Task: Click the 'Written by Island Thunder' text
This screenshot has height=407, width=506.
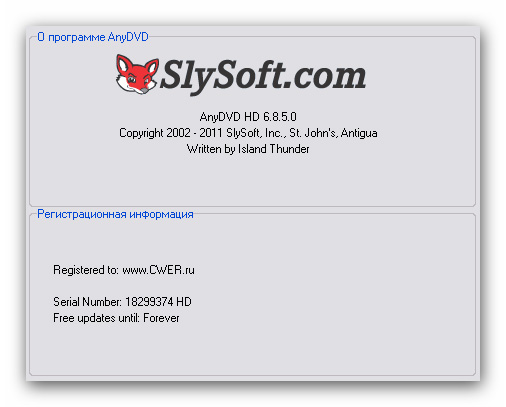Action: 248,149
